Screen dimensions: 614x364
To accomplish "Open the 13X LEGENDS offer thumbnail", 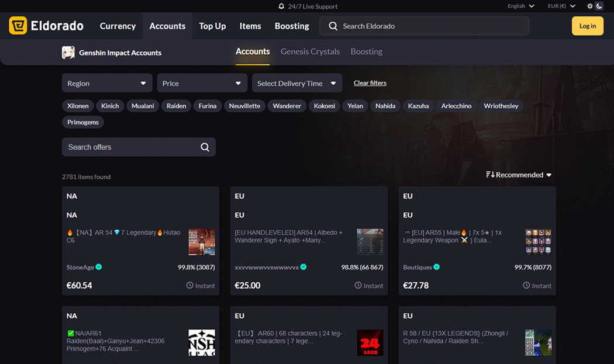I will point(539,342).
